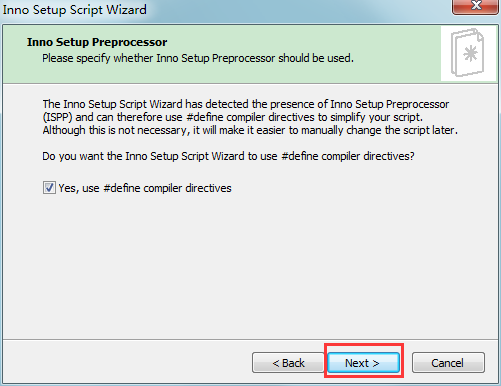Proceed with the Next > button
This screenshot has height=386, width=501.
tap(363, 363)
